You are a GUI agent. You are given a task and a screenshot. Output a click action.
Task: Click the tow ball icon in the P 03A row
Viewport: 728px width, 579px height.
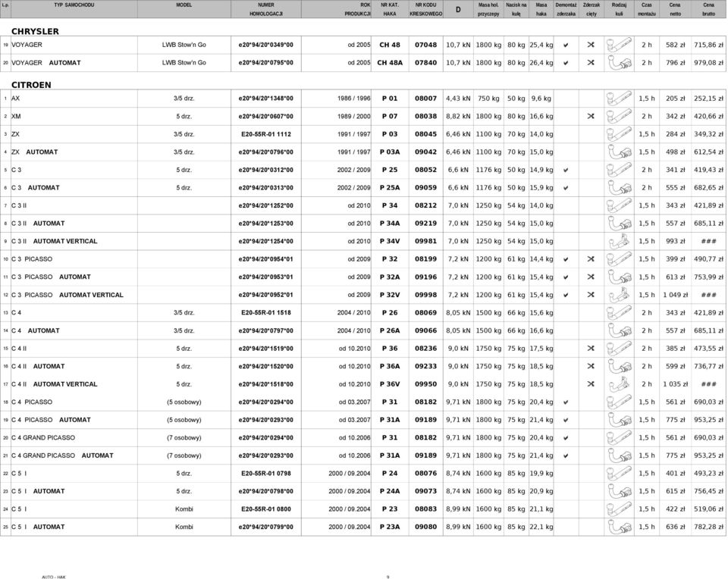coord(619,152)
